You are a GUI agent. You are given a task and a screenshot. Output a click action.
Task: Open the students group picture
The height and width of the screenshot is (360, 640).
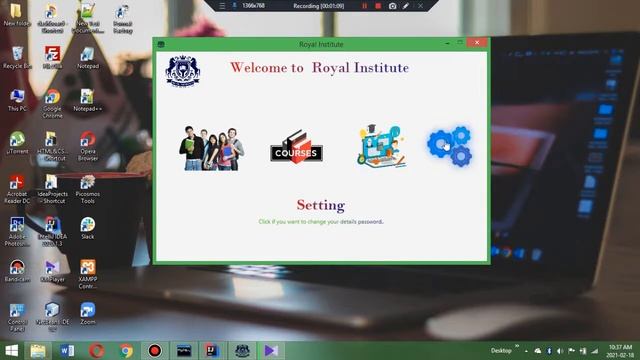pos(211,148)
